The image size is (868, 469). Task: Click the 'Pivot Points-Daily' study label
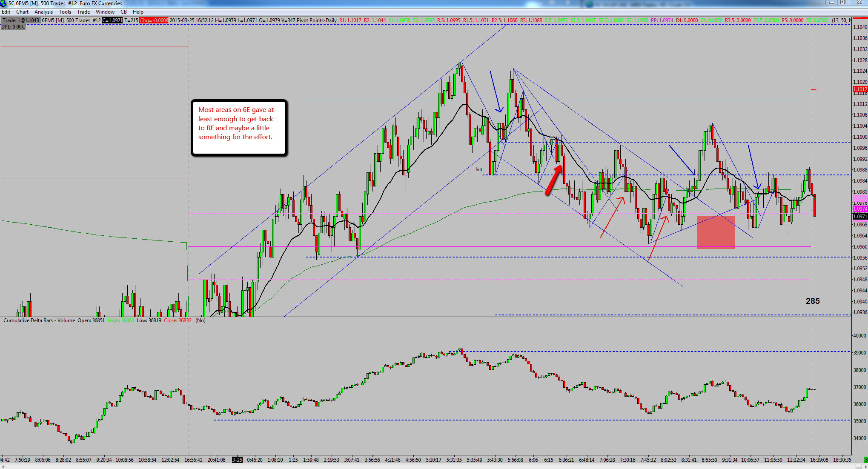[x=317, y=20]
